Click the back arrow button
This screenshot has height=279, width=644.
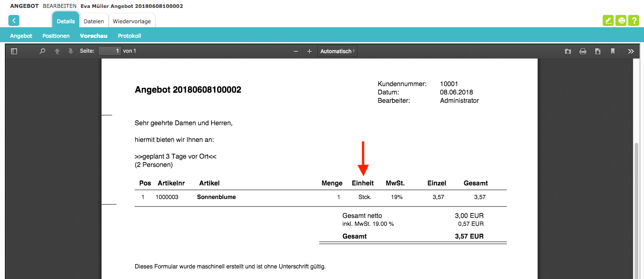[14, 21]
